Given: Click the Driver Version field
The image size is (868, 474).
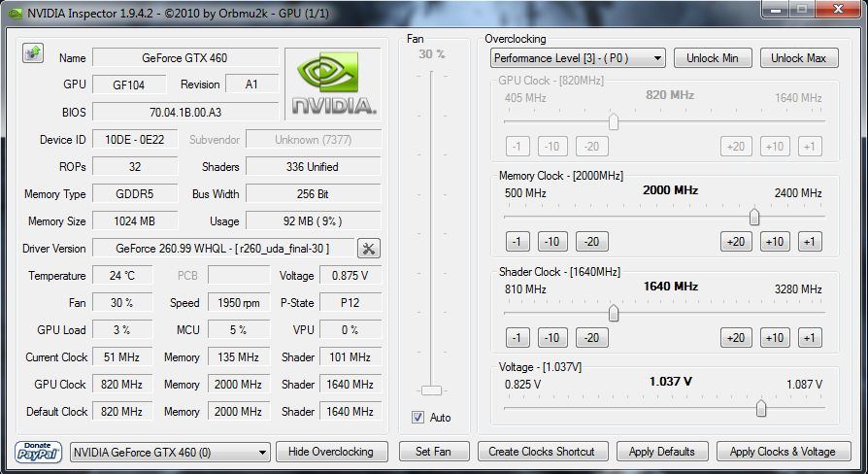Looking at the screenshot, I should [x=223, y=249].
